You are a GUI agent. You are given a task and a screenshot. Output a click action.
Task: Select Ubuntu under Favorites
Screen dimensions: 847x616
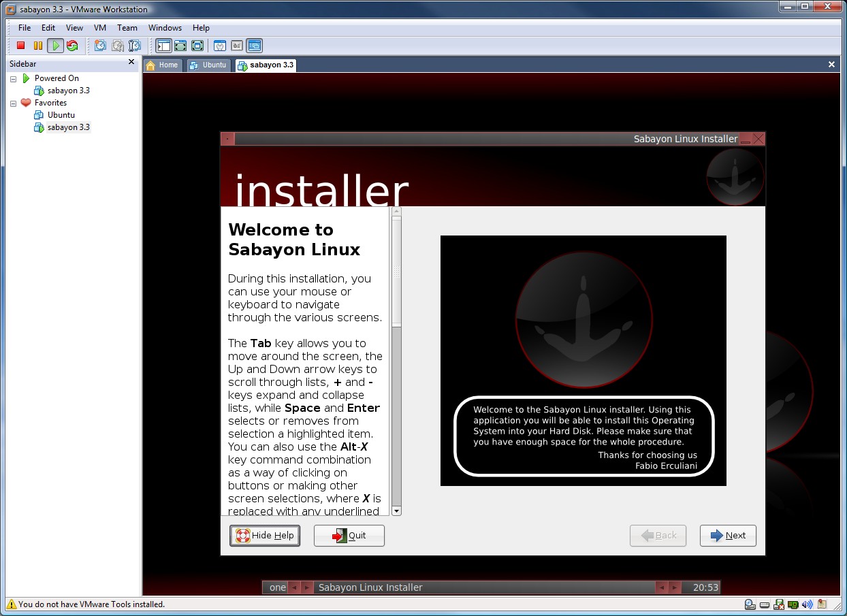pos(61,115)
